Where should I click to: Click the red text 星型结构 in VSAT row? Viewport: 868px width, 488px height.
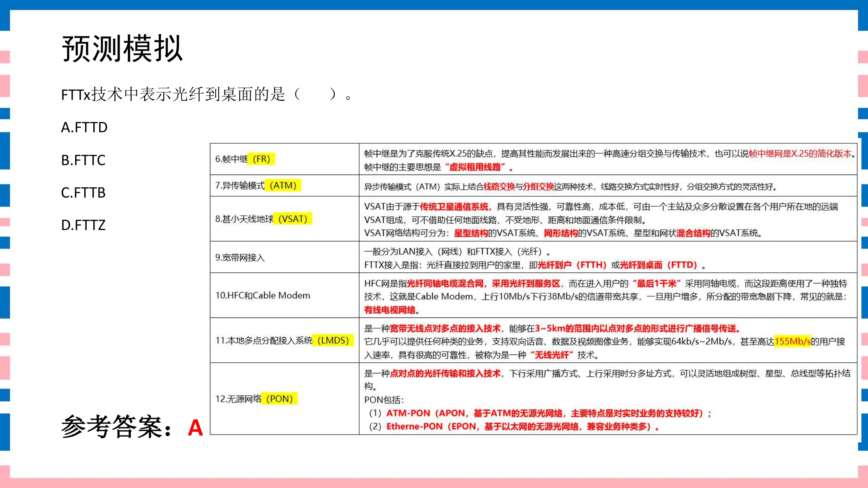(x=471, y=233)
